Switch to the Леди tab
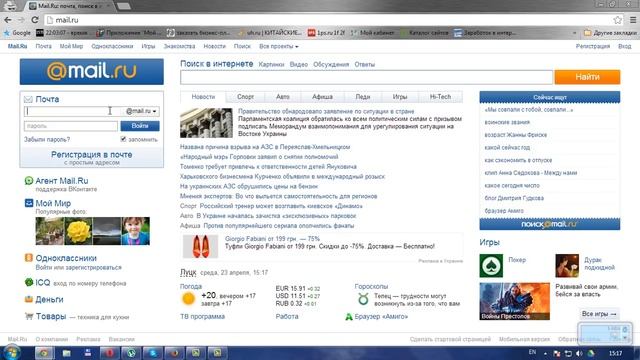Viewport: 640px width, 360px height. [362, 97]
